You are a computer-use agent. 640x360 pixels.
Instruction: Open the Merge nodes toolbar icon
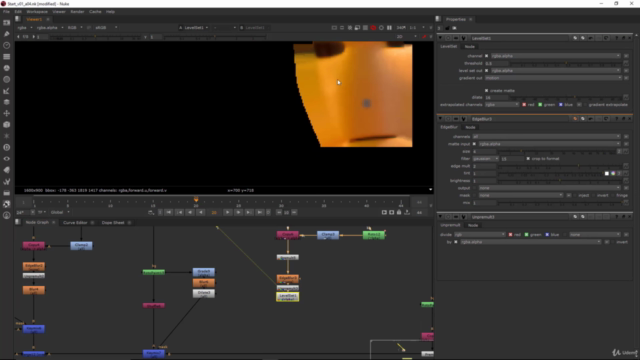point(7,102)
